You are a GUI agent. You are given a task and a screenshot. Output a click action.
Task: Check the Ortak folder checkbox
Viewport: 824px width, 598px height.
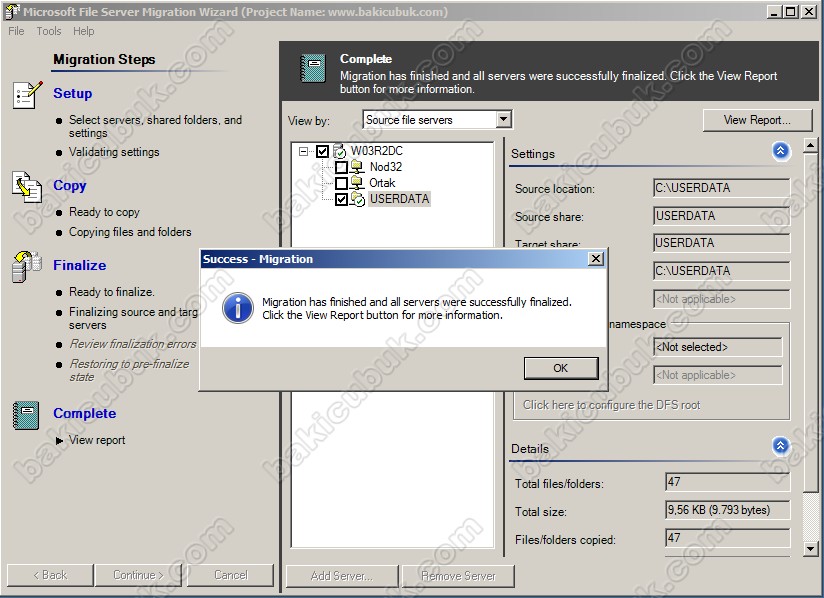pyautogui.click(x=341, y=183)
